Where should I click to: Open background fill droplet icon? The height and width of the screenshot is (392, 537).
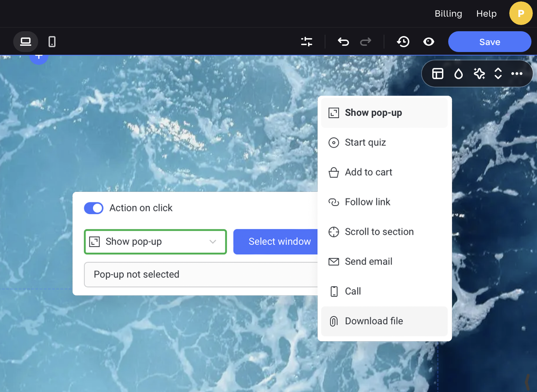coord(459,74)
